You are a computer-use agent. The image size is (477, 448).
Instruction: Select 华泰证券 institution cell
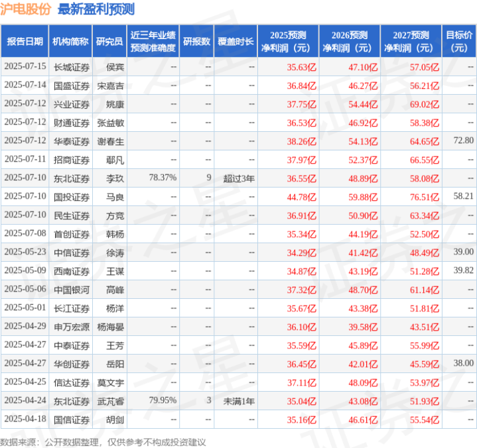tap(72, 141)
